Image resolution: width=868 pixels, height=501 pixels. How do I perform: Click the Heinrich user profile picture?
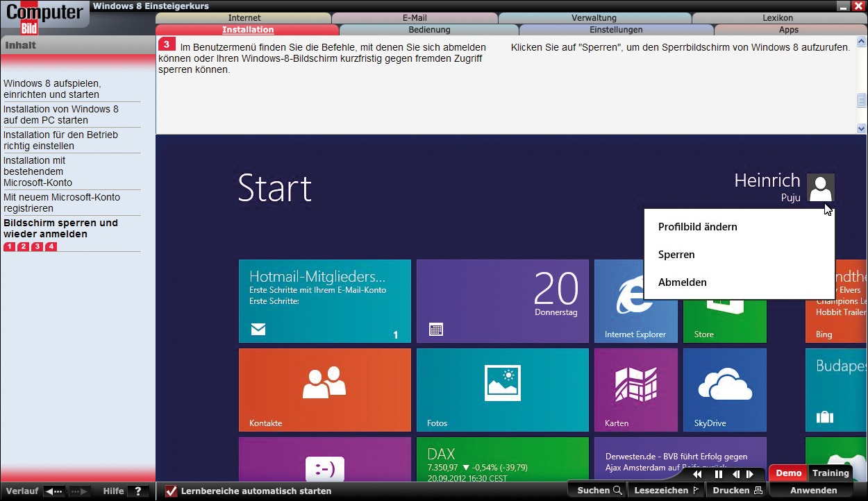(821, 187)
